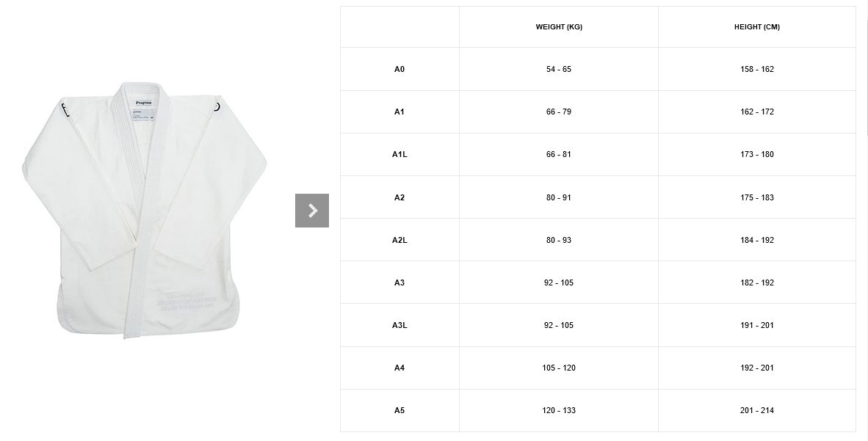Select the A0 size row label

(399, 69)
